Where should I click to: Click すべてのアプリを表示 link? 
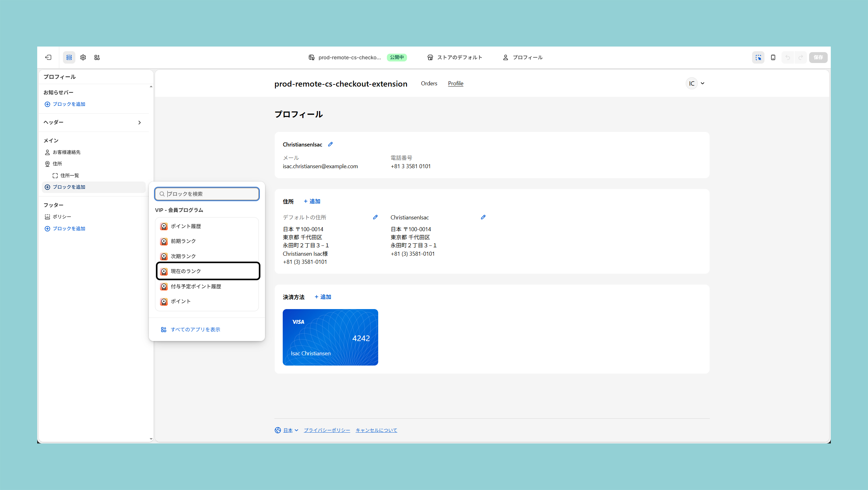coord(195,330)
